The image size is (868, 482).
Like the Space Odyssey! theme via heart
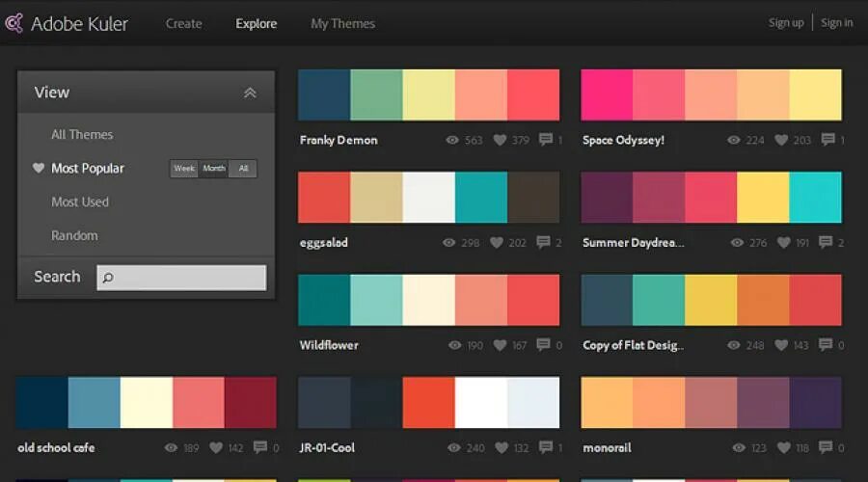781,140
